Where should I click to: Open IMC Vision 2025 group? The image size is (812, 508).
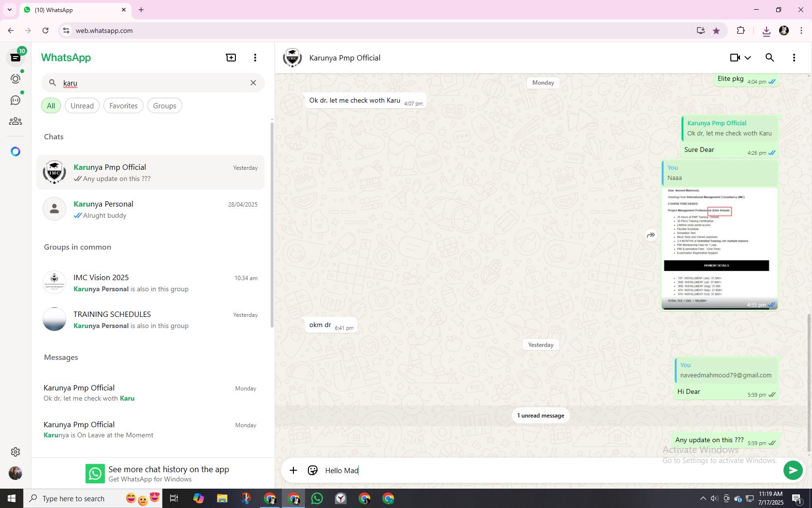coord(151,283)
